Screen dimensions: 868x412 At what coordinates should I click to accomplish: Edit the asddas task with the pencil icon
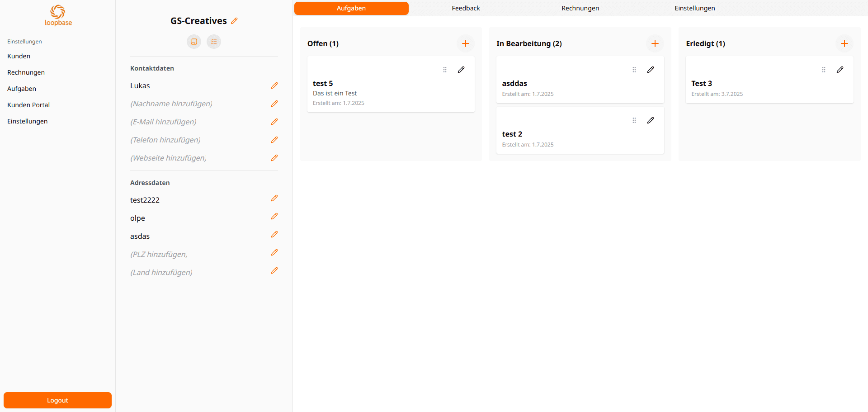(x=651, y=70)
